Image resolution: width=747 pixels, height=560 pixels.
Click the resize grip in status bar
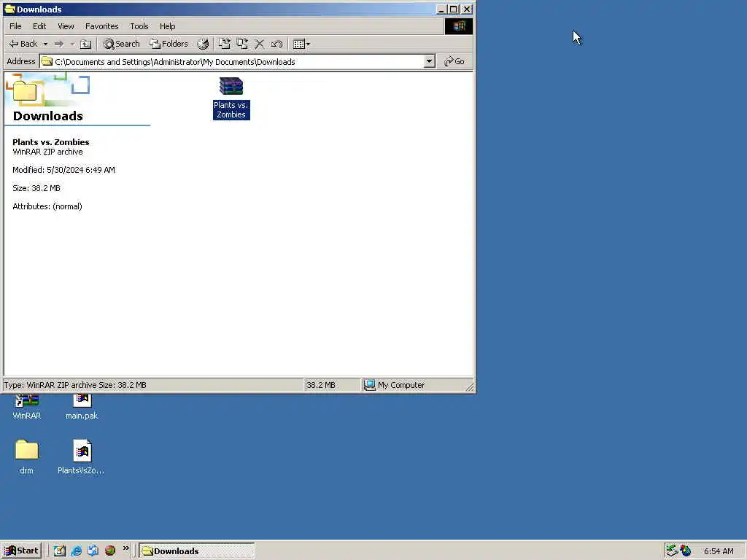coord(470,388)
